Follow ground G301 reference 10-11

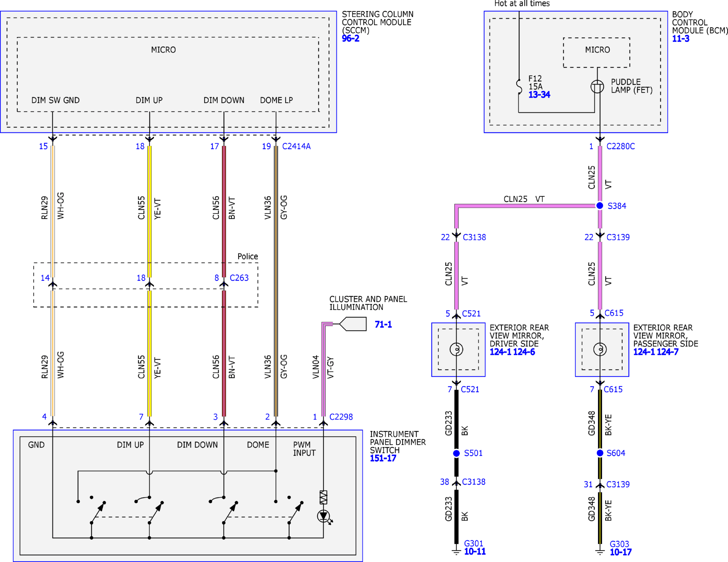pos(475,551)
